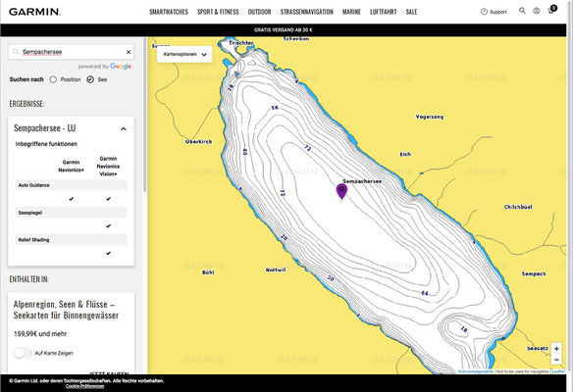The image size is (573, 392).
Task: Zoom out the map with minus button
Action: [556, 360]
